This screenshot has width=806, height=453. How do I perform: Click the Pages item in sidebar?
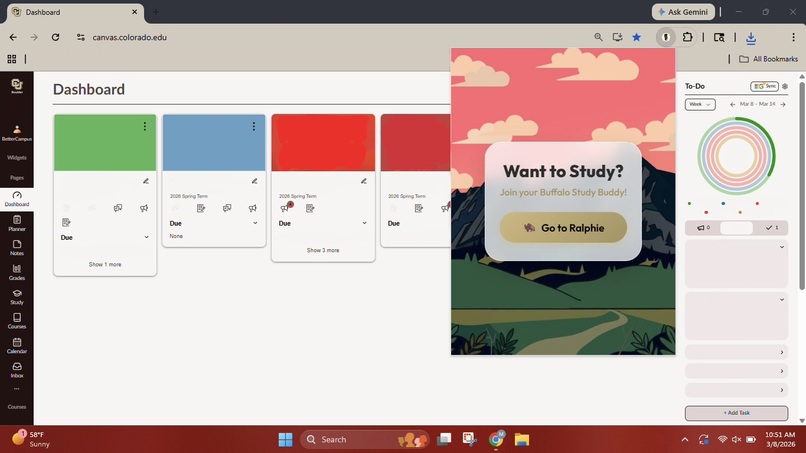(x=17, y=178)
